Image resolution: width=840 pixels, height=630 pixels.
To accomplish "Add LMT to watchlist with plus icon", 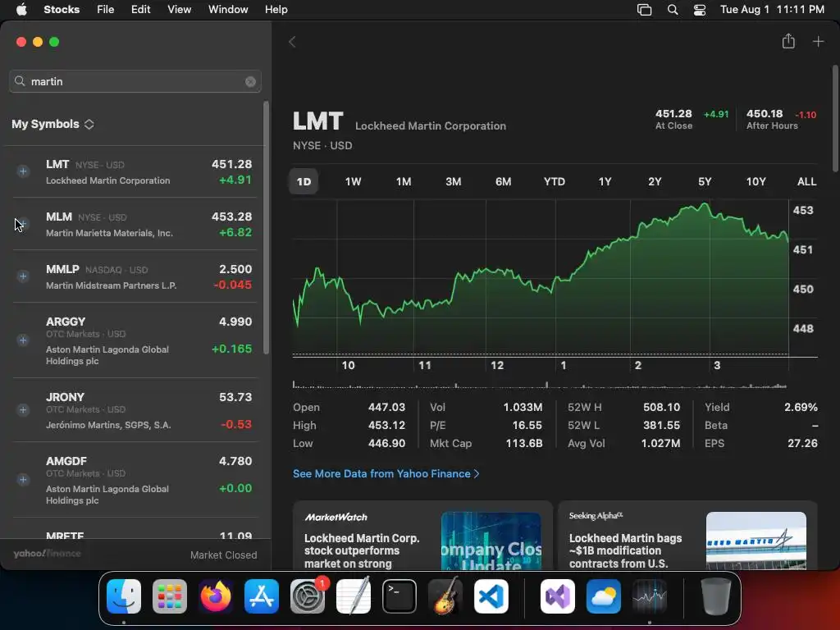I will point(23,171).
